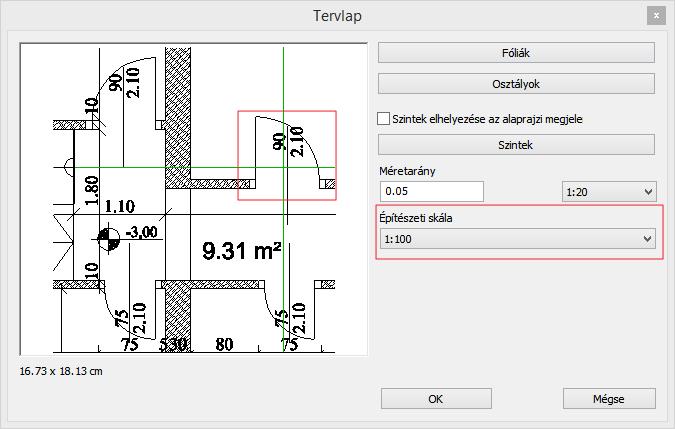This screenshot has width=675, height=429.
Task: Click the 1,80 vertical dimension text
Action: tap(92, 190)
